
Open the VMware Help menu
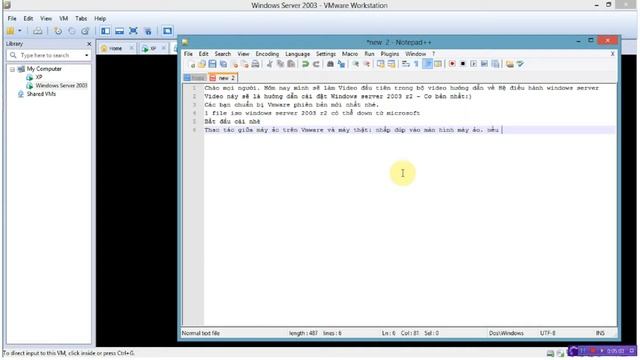[100, 18]
